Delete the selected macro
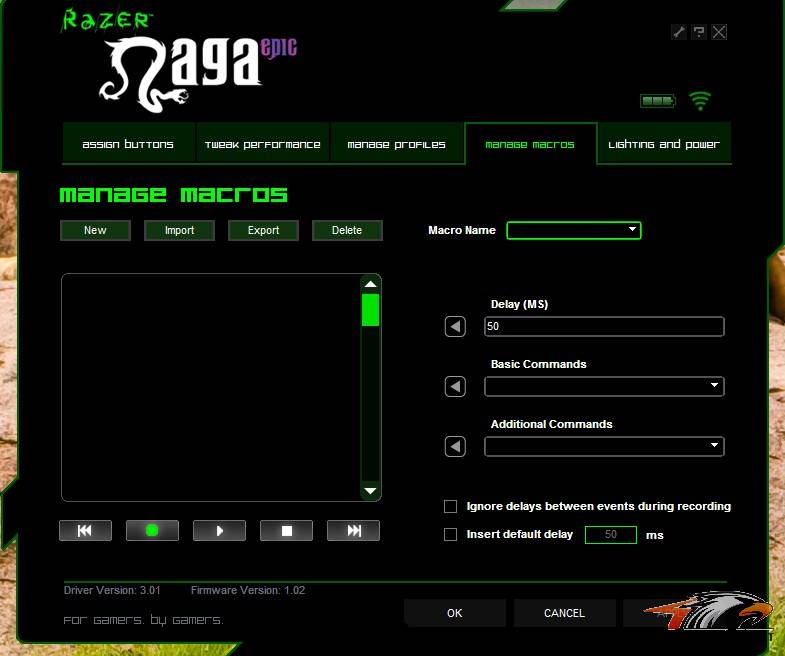Viewport: 785px width, 656px height. [x=347, y=230]
